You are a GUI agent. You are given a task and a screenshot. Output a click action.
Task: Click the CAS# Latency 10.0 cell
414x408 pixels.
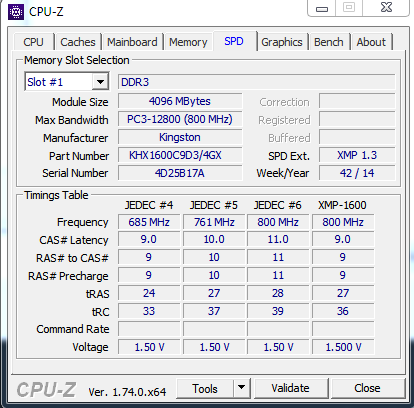(214, 239)
